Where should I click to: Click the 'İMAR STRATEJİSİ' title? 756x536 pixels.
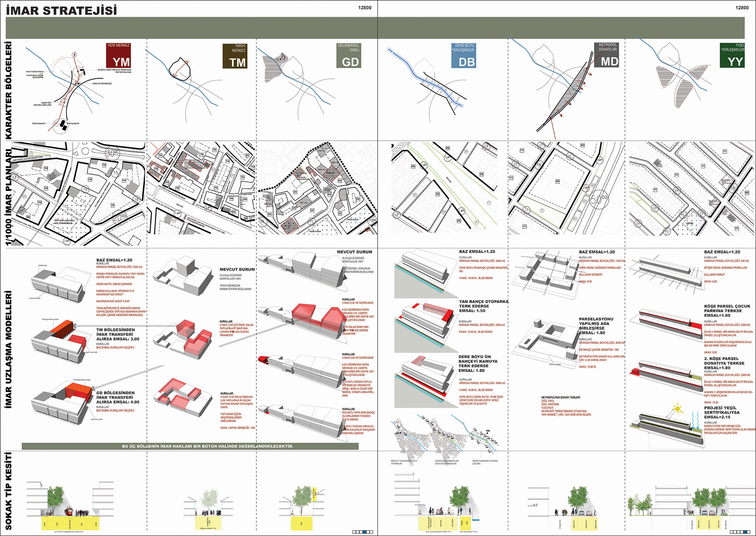pyautogui.click(x=61, y=11)
